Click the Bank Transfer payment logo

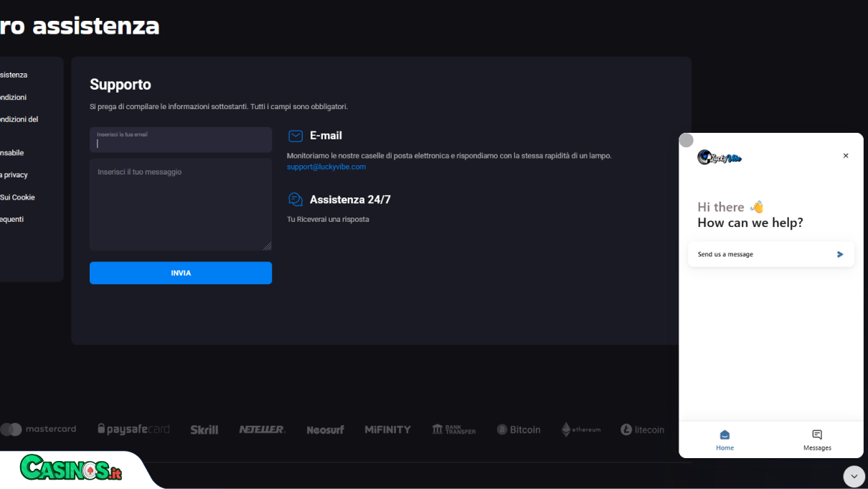point(454,429)
